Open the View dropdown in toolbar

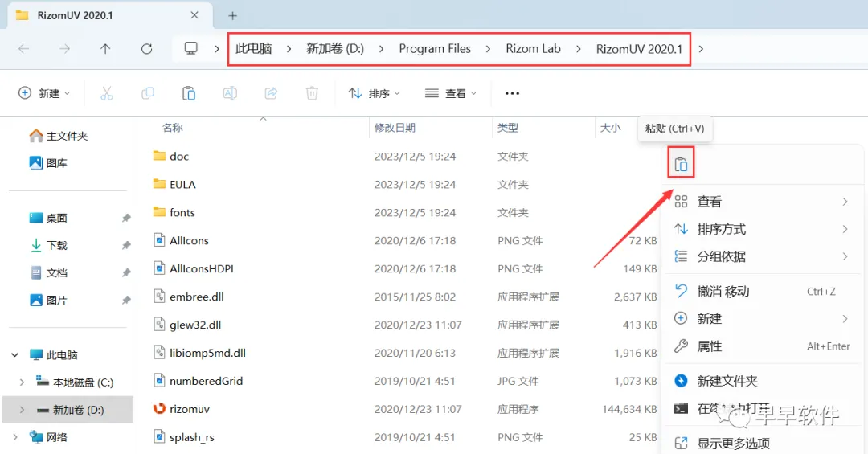point(450,93)
